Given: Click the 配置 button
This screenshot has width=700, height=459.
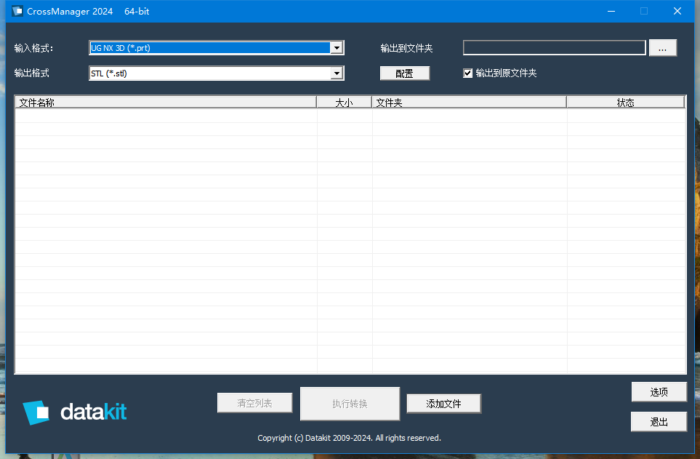Looking at the screenshot, I should click(404, 73).
